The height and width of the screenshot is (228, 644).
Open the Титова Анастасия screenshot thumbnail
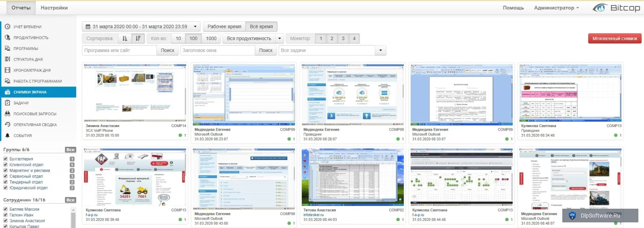coord(353,177)
